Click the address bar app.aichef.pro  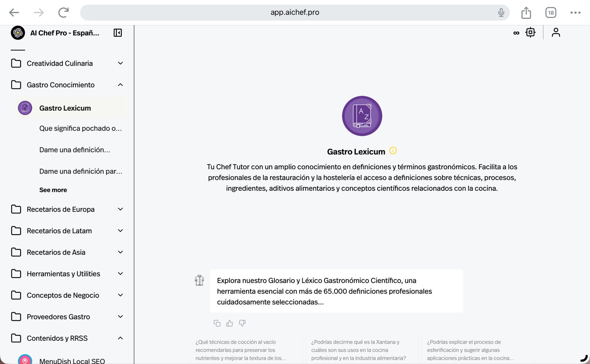pos(295,13)
